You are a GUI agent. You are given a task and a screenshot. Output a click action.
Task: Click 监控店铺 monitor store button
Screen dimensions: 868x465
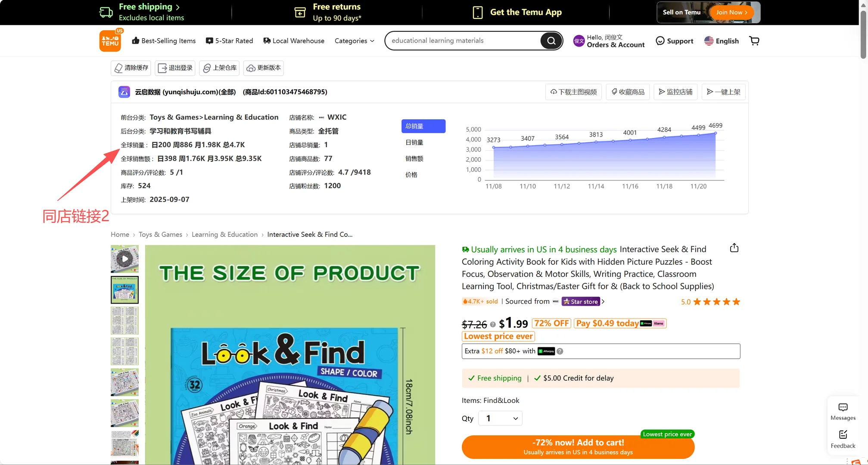click(x=675, y=92)
